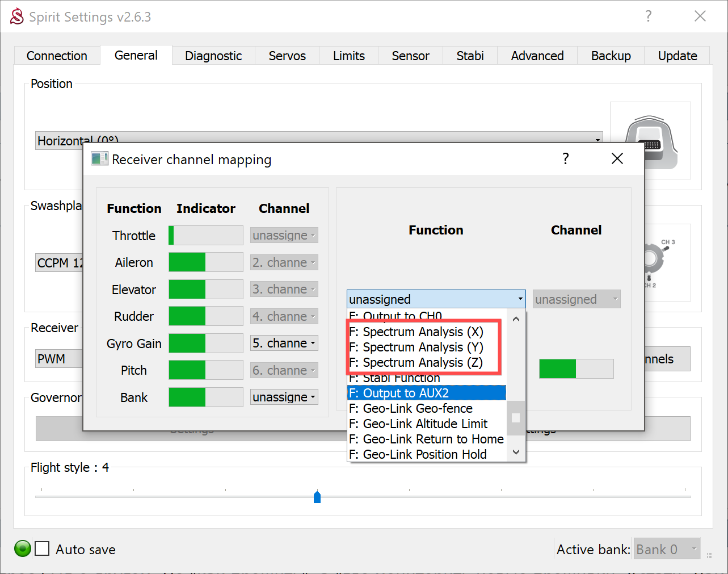Open the Bank channel dropdown

tap(284, 397)
